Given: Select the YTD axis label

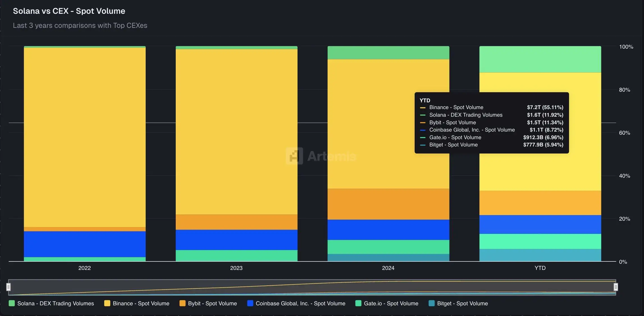Looking at the screenshot, I should pos(540,268).
